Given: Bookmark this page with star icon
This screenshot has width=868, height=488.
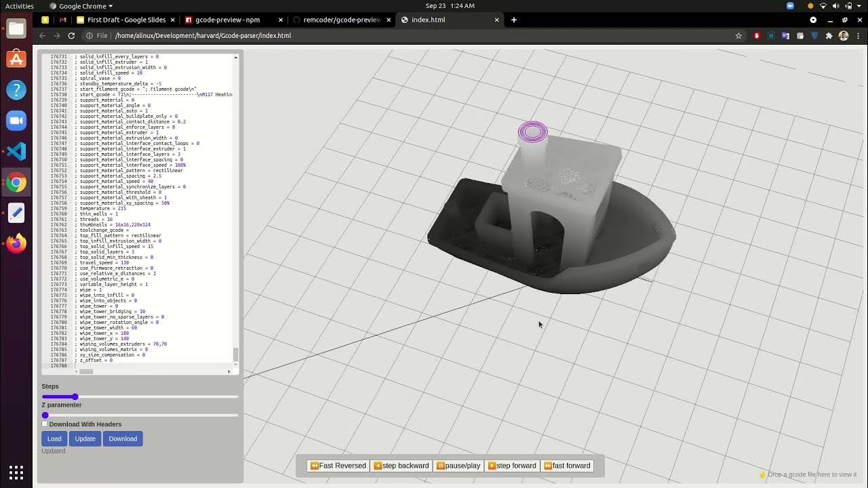Looking at the screenshot, I should 738,35.
